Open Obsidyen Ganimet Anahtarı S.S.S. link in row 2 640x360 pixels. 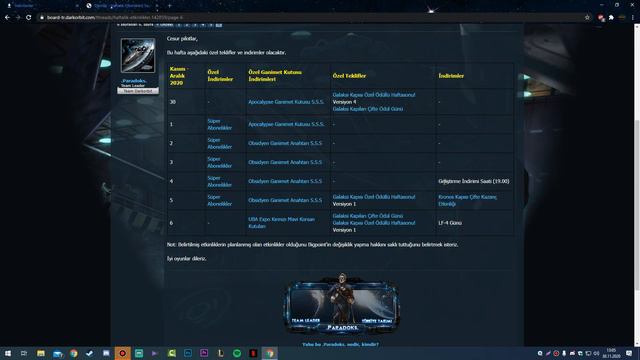coord(285,143)
